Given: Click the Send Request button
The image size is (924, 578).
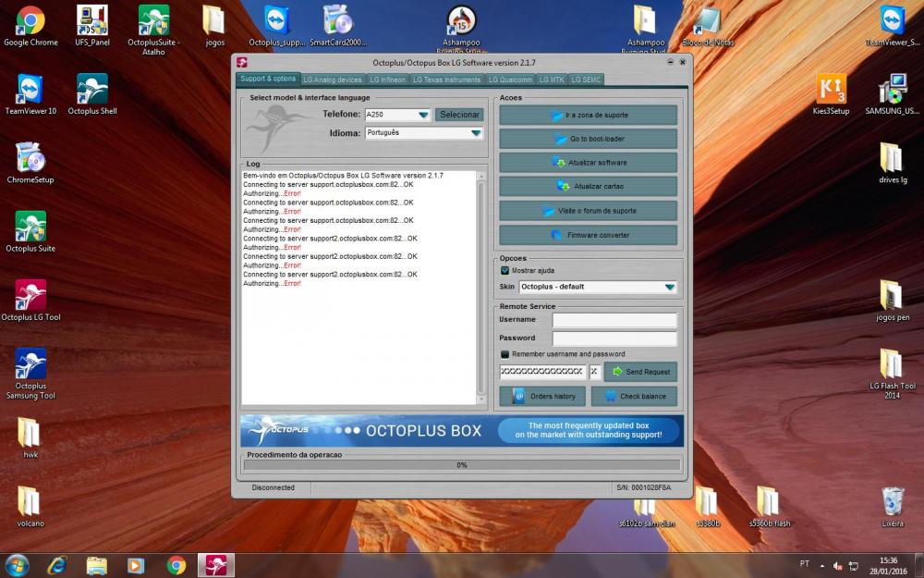Looking at the screenshot, I should pos(640,372).
